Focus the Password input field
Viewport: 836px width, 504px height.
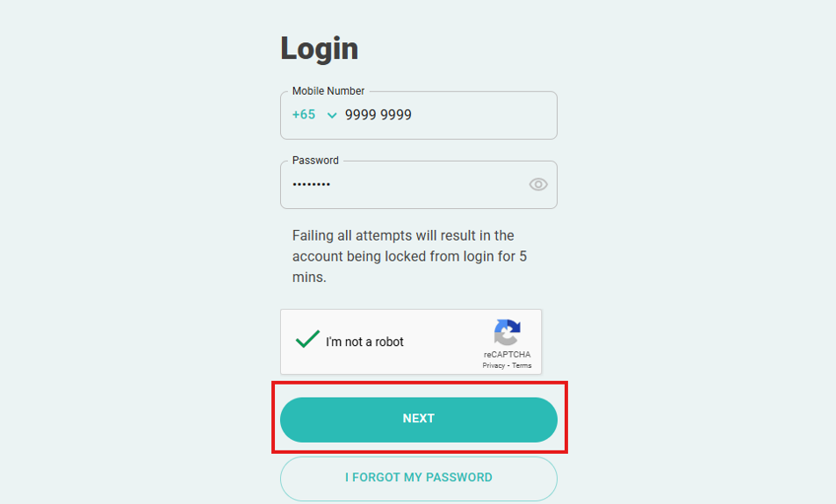point(419,184)
